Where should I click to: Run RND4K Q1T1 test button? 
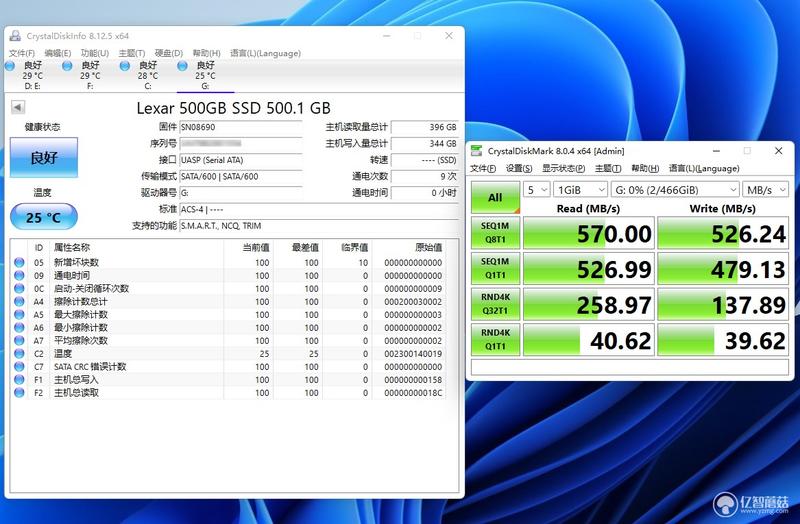tap(495, 340)
